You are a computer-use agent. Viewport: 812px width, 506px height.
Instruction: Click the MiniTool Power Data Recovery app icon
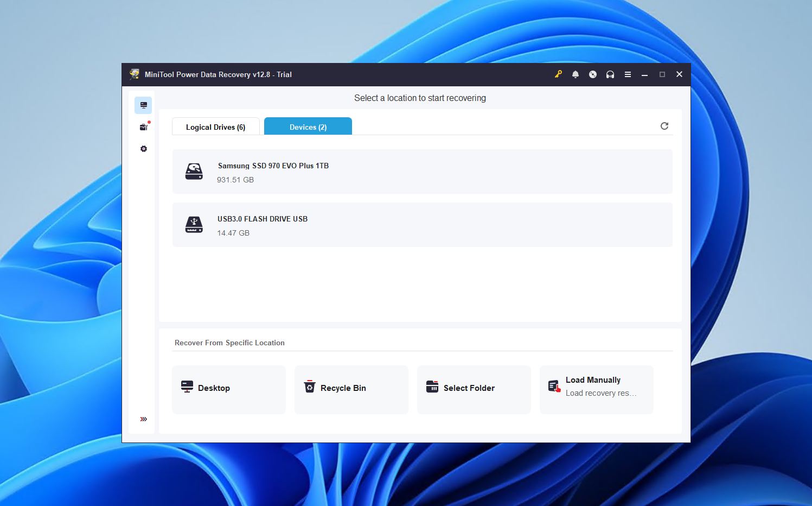(134, 74)
